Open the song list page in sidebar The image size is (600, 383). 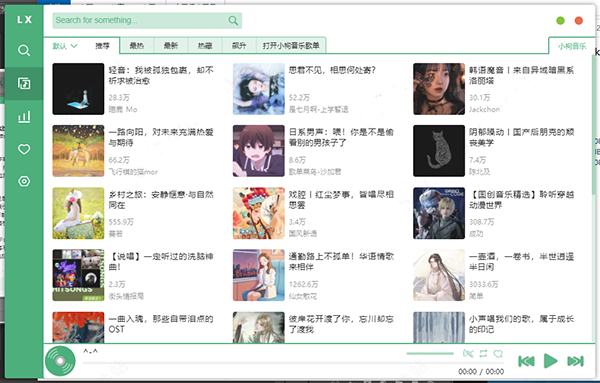tap(24, 83)
